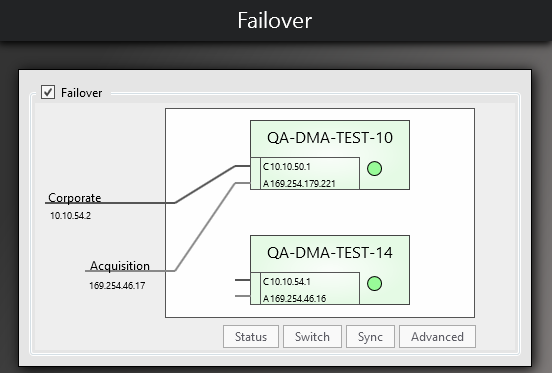Click acquisition IP A 169.254.179.221
552x373 pixels.
pos(299,184)
